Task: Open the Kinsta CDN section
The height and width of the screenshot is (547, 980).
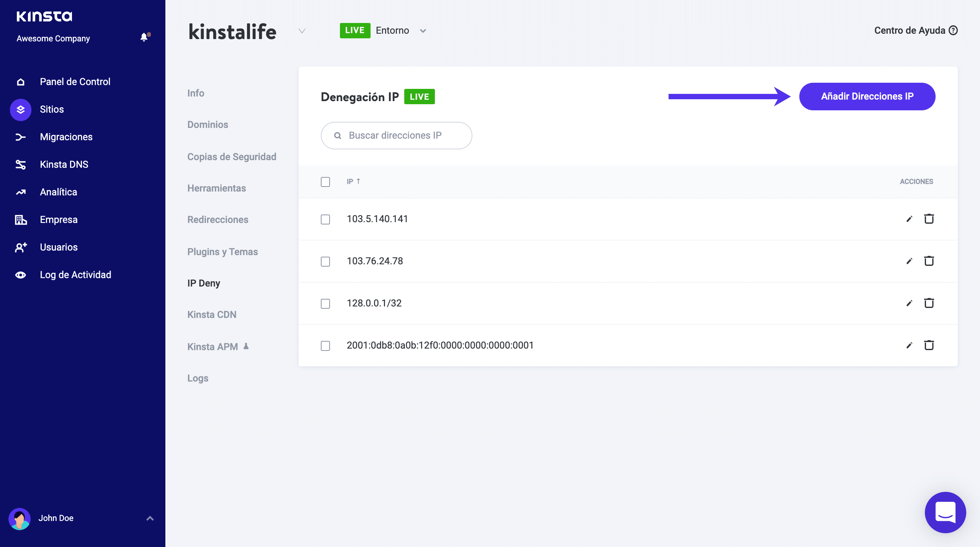Action: pyautogui.click(x=212, y=314)
